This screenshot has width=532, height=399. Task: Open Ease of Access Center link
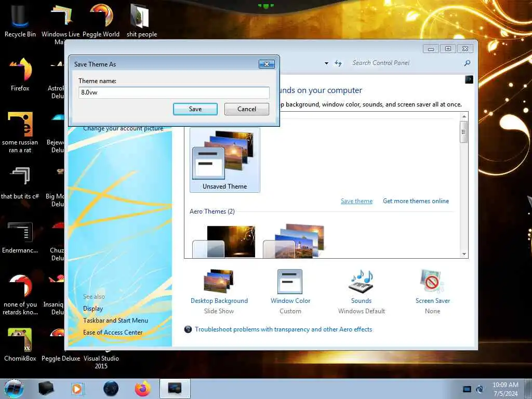(113, 332)
